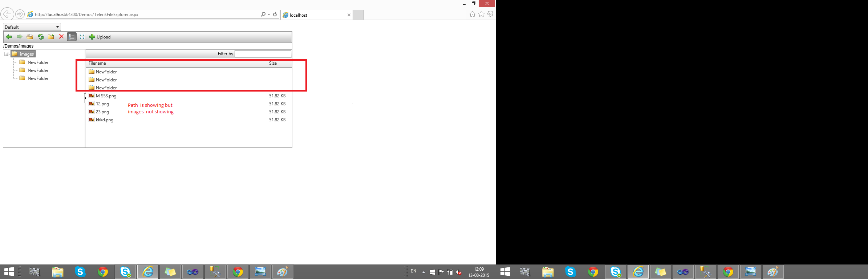Click the browser address bar URL
The height and width of the screenshot is (279, 868).
[86, 15]
